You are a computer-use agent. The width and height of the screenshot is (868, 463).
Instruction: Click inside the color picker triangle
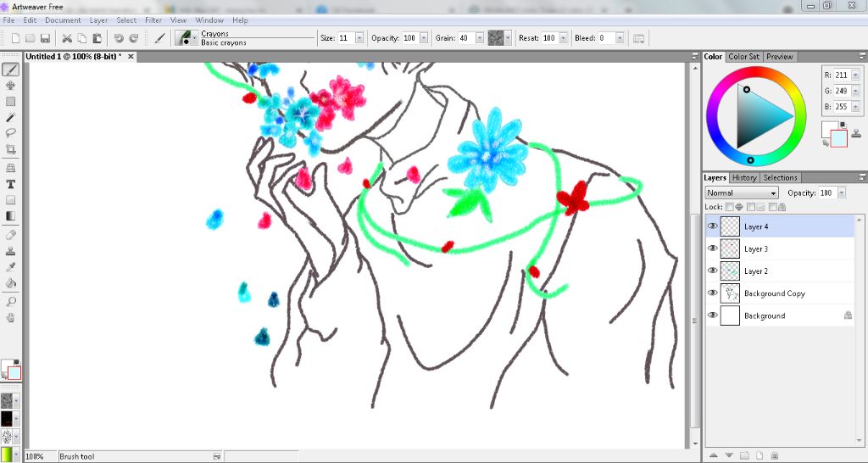[759, 117]
